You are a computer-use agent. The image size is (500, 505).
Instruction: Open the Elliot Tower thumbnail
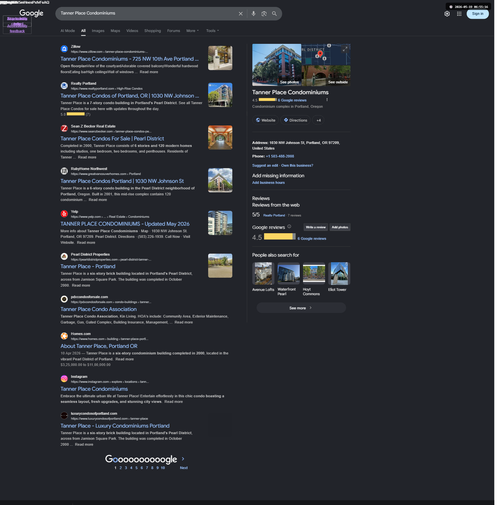pos(339,273)
